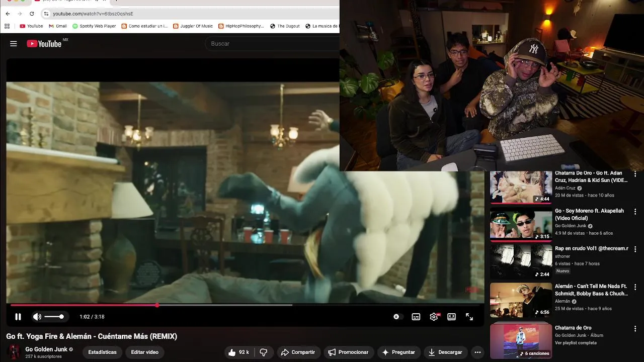Like the video showing 92 k

(238, 352)
